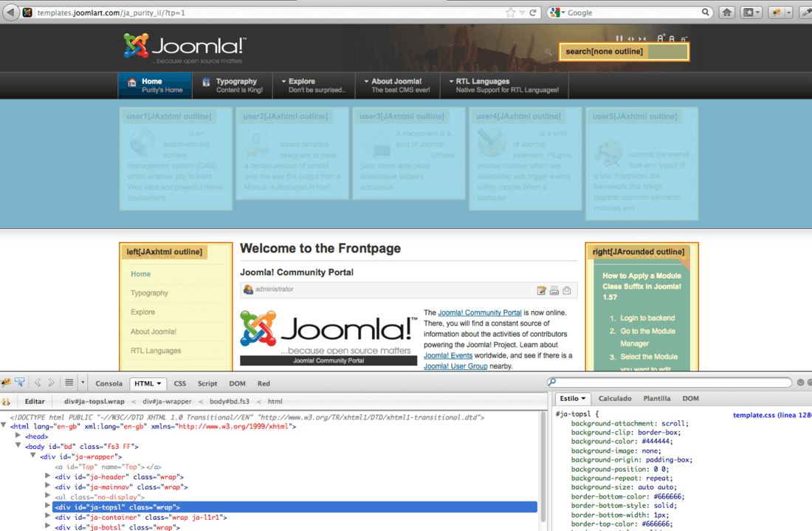This screenshot has width=812, height=531.
Task: Open the dropdown next to command line icon
Action: point(83,383)
